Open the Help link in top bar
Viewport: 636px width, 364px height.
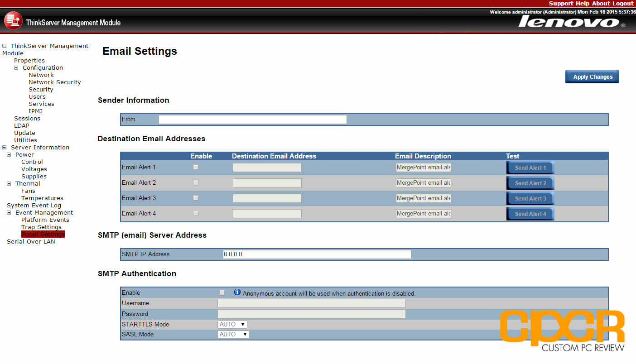point(583,4)
